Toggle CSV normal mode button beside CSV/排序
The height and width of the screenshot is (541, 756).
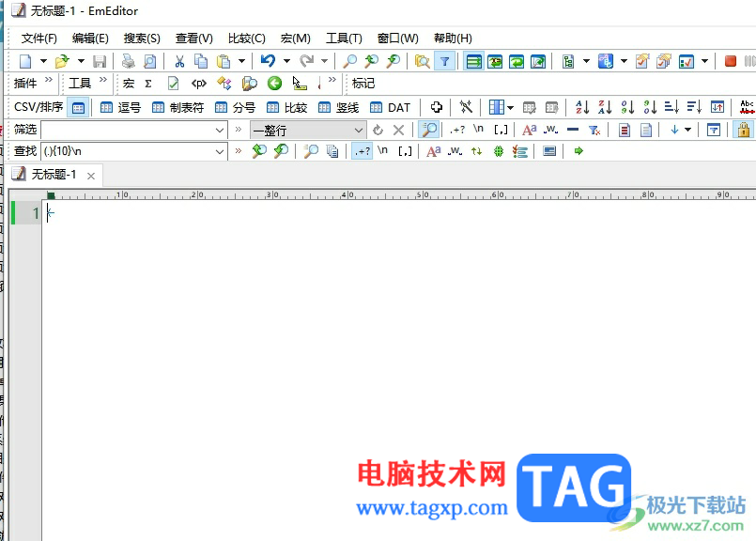(x=78, y=107)
